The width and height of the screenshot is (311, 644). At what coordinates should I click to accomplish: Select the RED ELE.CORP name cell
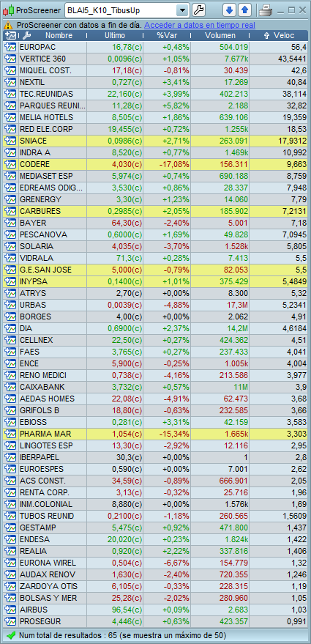(x=53, y=130)
